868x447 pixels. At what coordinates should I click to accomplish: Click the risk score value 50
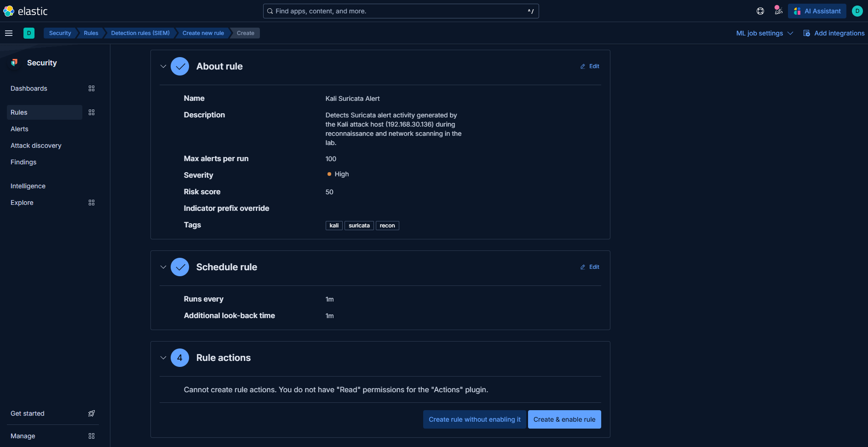click(329, 192)
